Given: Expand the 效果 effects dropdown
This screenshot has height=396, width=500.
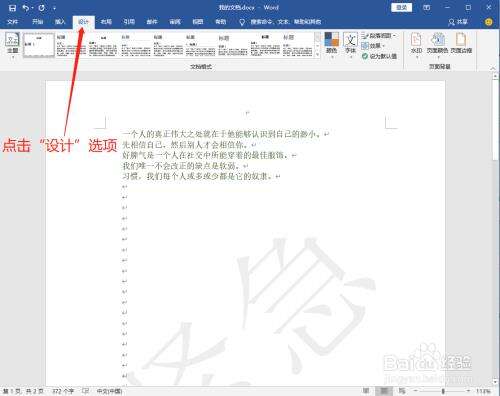Looking at the screenshot, I should click(373, 46).
